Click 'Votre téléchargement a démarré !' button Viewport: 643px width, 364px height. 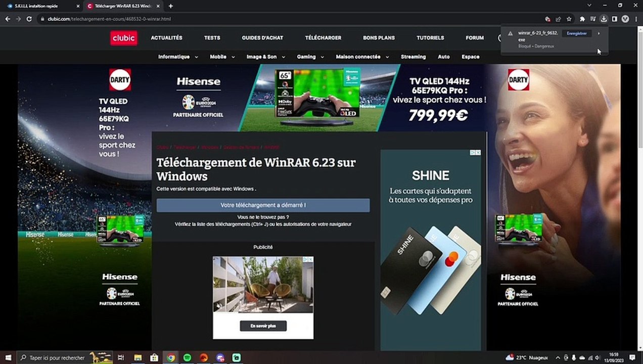pyautogui.click(x=263, y=205)
